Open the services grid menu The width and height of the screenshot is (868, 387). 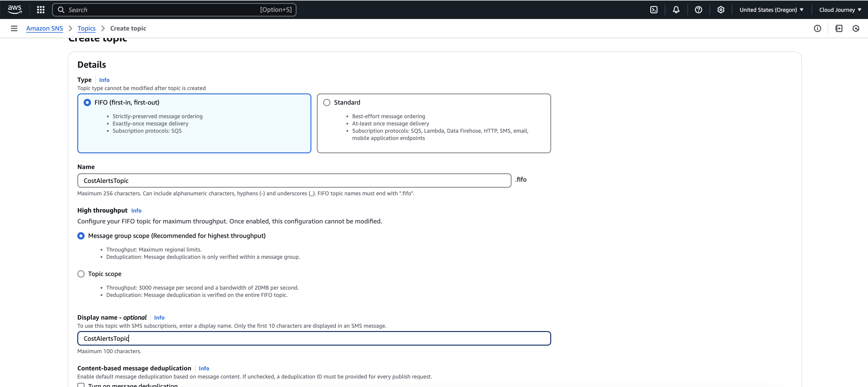41,10
